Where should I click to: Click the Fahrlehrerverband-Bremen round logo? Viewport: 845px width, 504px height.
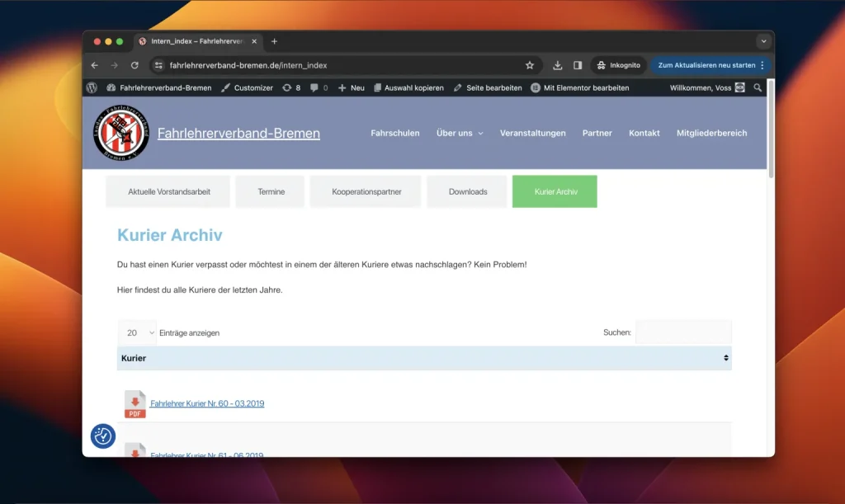(121, 133)
